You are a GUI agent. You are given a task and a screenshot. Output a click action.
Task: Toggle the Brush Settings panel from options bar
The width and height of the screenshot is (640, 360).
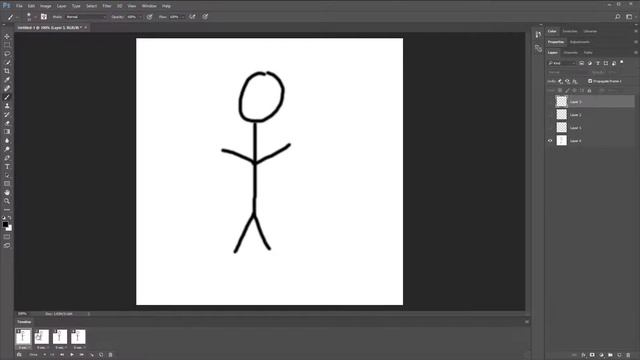click(x=44, y=17)
